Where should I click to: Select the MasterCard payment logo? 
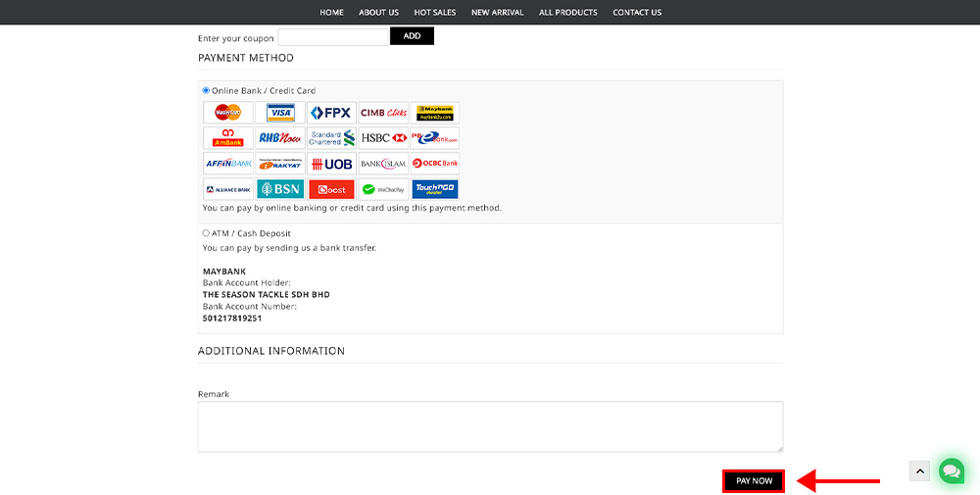[x=228, y=113]
